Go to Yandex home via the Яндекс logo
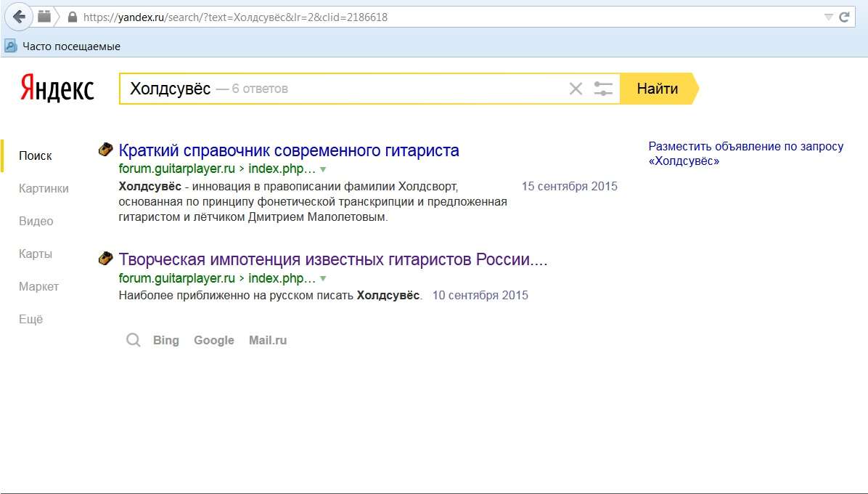The image size is (868, 494). [x=57, y=89]
